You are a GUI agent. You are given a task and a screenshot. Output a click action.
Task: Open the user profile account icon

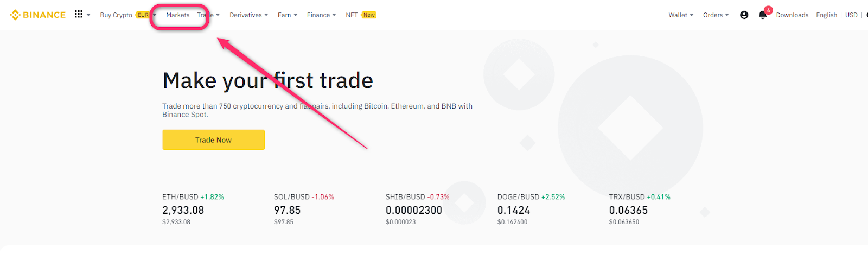click(x=744, y=15)
